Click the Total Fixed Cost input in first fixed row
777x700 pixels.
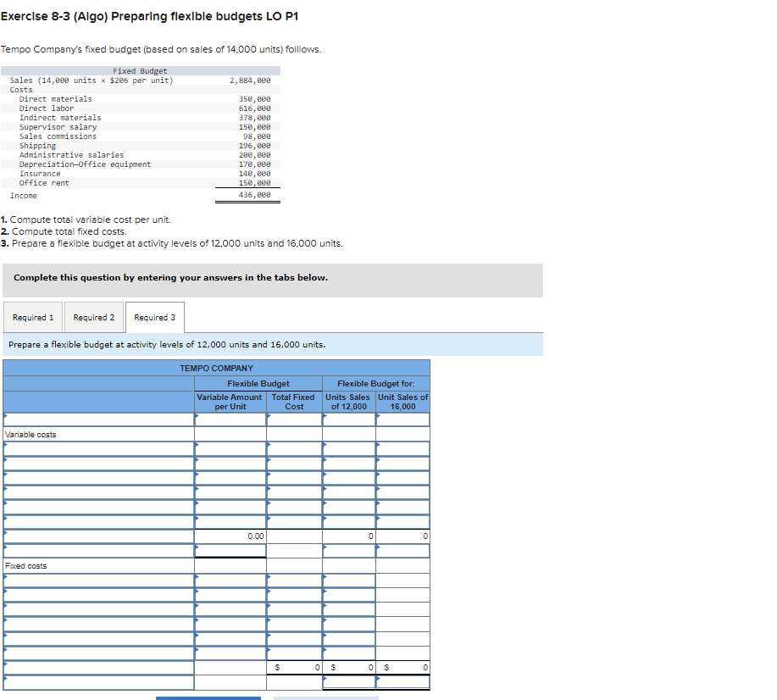pos(292,579)
